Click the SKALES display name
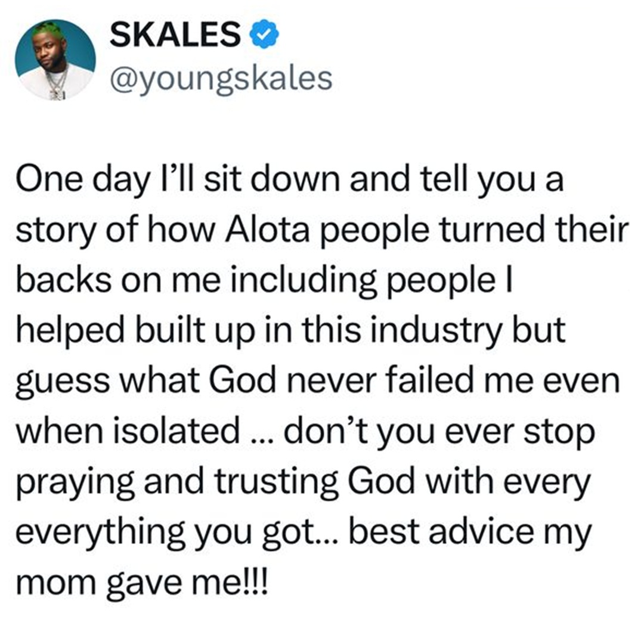The height and width of the screenshot is (644, 644). tap(175, 38)
